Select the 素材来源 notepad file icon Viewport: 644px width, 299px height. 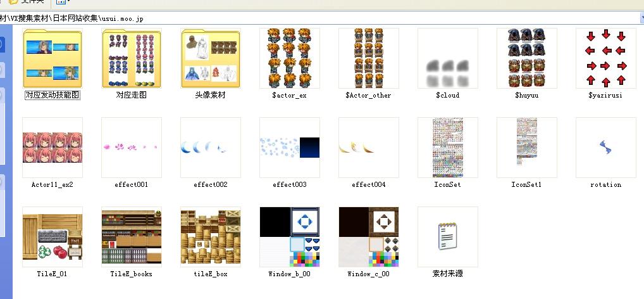[448, 237]
